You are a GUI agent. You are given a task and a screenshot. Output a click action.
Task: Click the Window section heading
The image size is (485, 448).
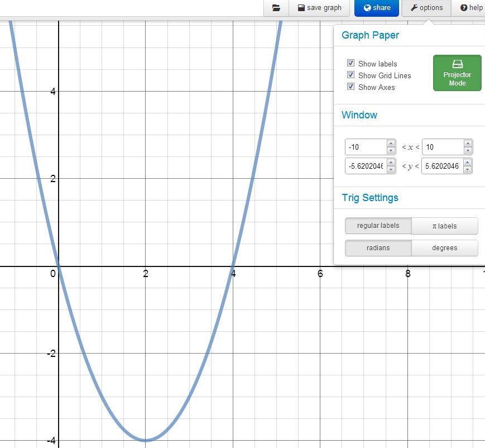tap(359, 115)
